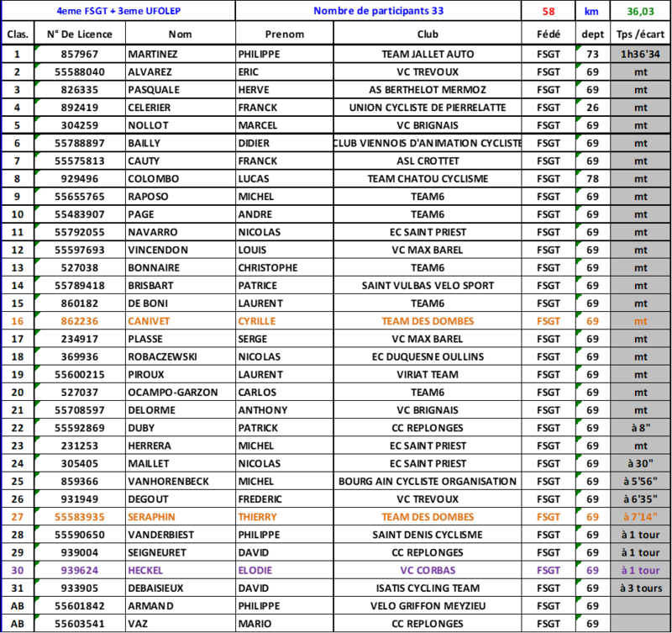The height and width of the screenshot is (633, 672).
Task: Select the 'Prenom' column header
Action: click(x=285, y=34)
